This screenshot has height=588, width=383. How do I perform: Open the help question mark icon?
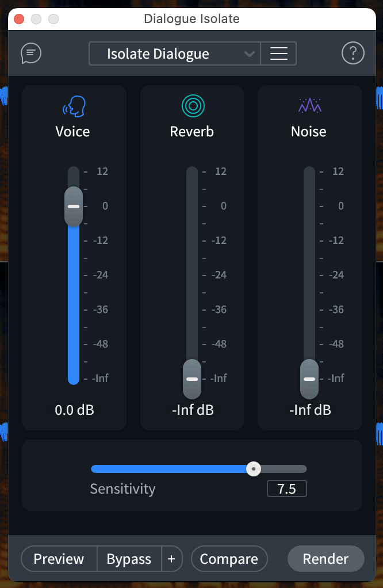point(353,54)
